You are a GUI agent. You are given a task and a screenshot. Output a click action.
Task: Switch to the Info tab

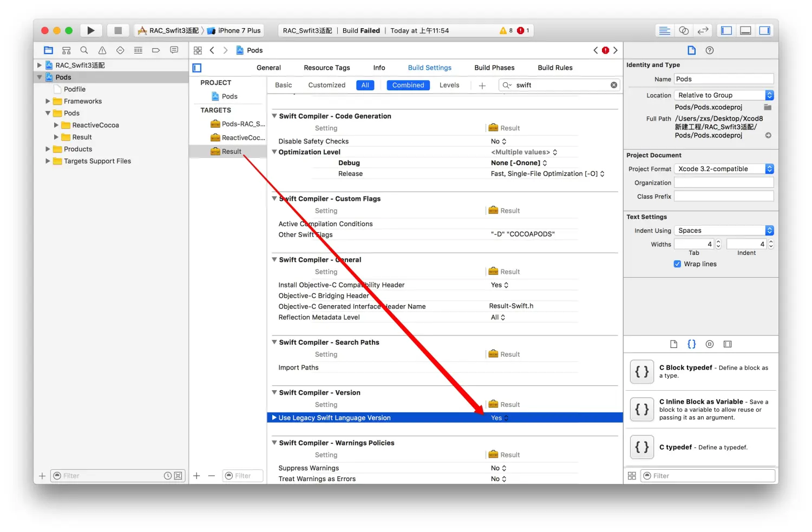pos(379,68)
